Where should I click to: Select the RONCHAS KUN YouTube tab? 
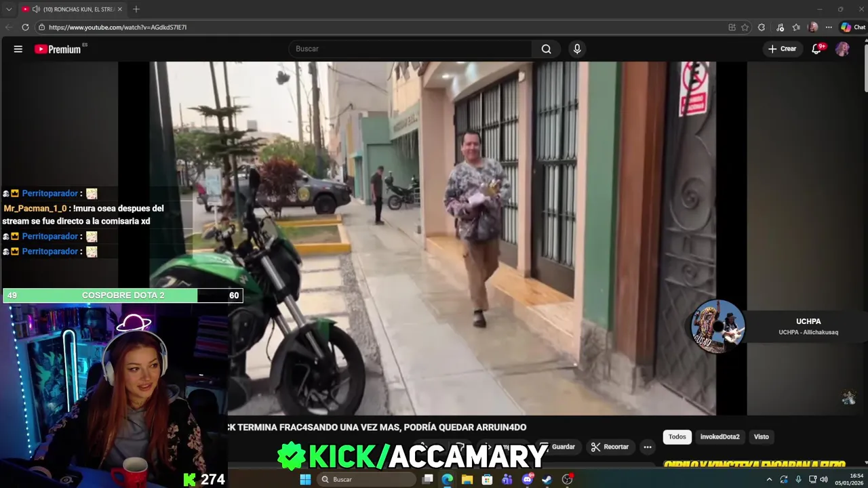[73, 9]
